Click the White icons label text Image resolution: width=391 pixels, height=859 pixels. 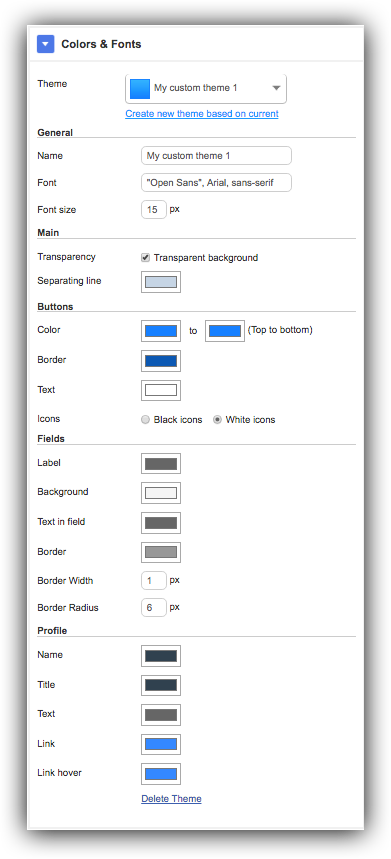point(250,420)
